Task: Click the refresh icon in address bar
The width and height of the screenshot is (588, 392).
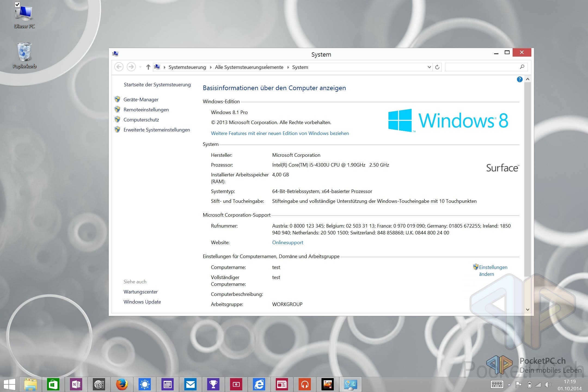Action: [x=437, y=67]
